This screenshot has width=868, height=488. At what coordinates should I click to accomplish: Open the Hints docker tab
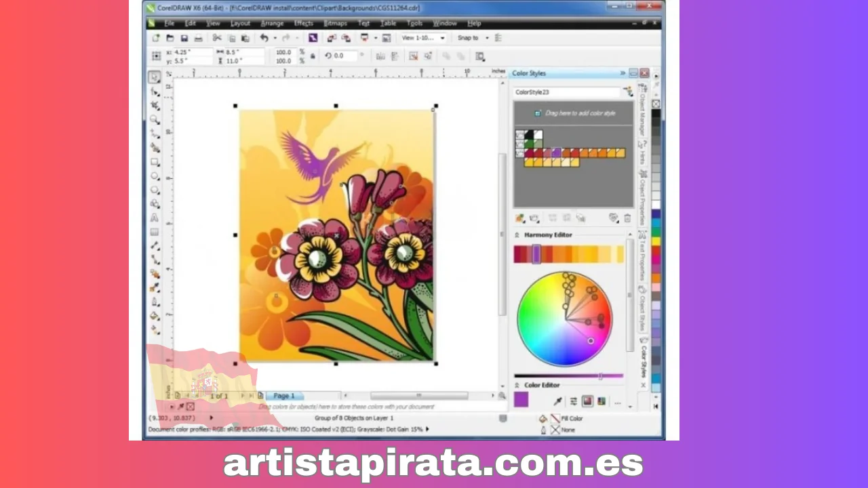pos(642,153)
